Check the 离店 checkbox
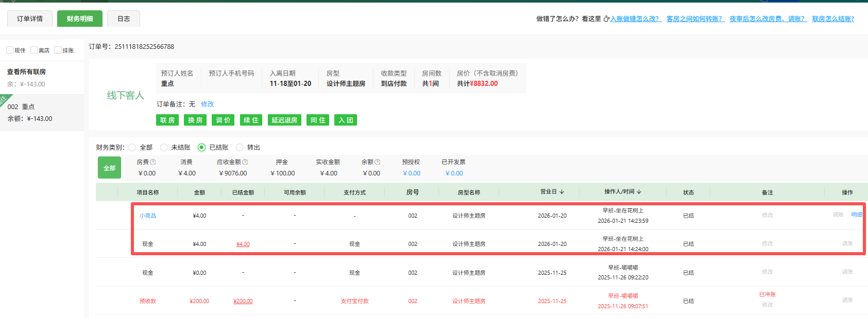Image resolution: width=868 pixels, height=318 pixels. 34,50
